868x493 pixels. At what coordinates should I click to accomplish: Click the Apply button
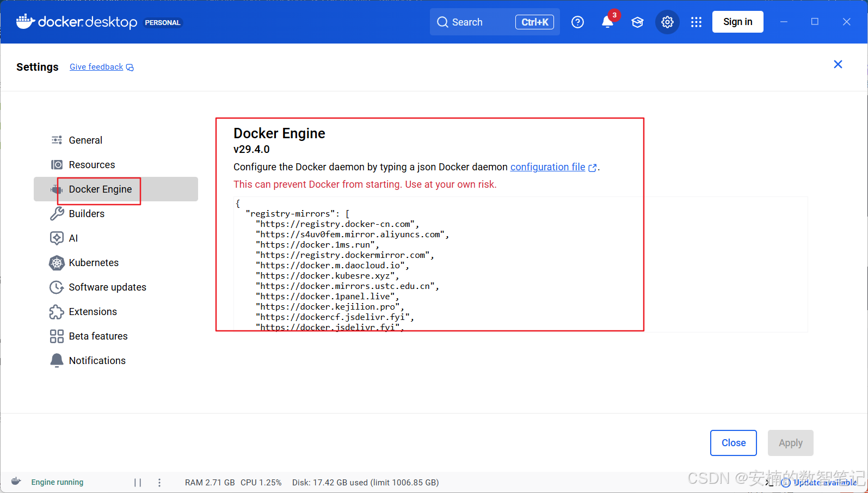791,443
